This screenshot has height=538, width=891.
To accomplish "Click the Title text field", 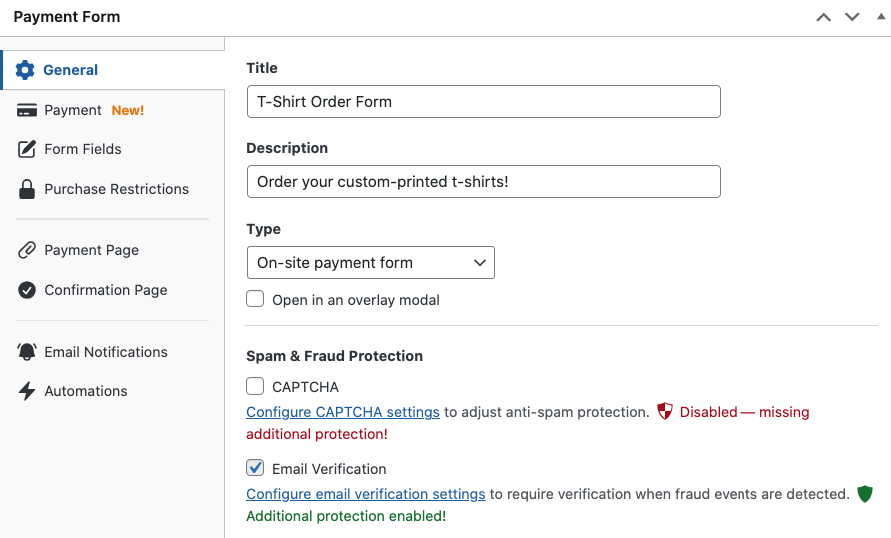I will click(483, 102).
